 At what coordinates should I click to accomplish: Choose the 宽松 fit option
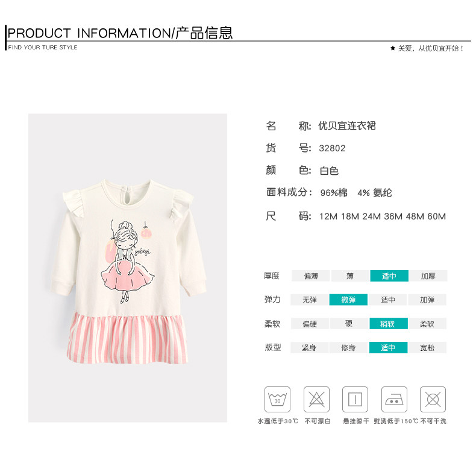tap(427, 348)
